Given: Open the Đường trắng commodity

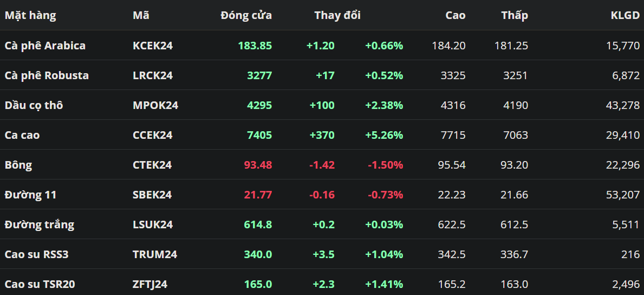Looking at the screenshot, I should 40,225.
